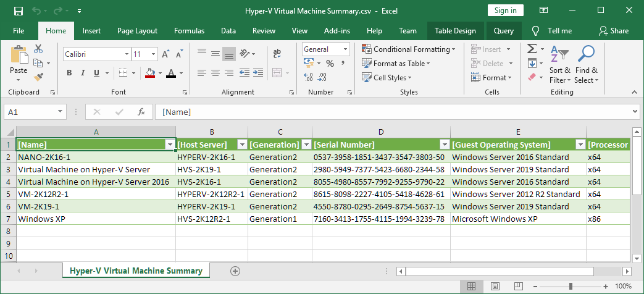Open the font size dropdown

pyautogui.click(x=154, y=54)
